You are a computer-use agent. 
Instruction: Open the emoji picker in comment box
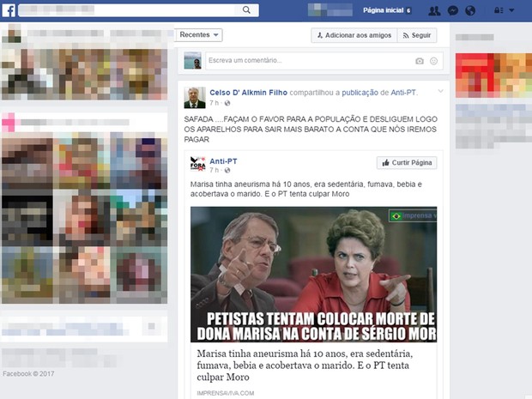[x=433, y=61]
